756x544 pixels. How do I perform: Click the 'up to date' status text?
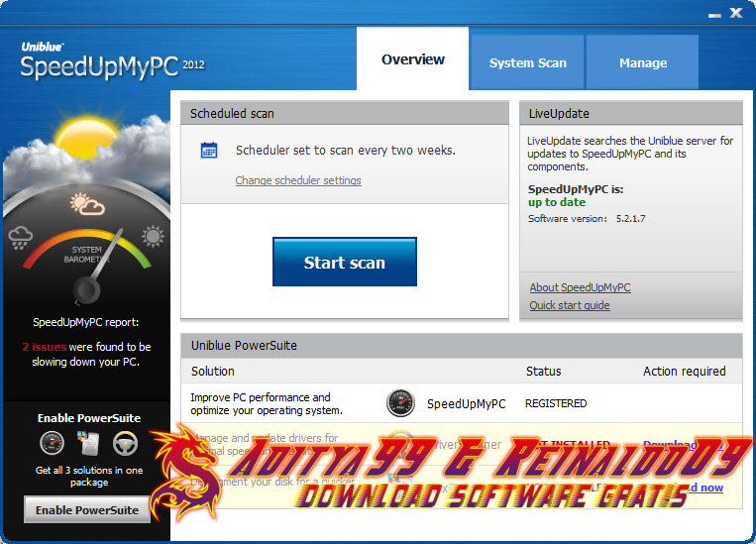[x=557, y=202]
